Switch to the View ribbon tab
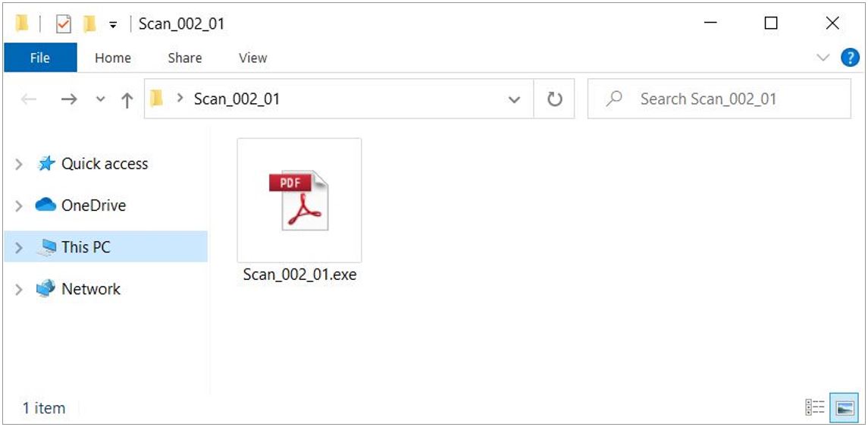 (253, 58)
